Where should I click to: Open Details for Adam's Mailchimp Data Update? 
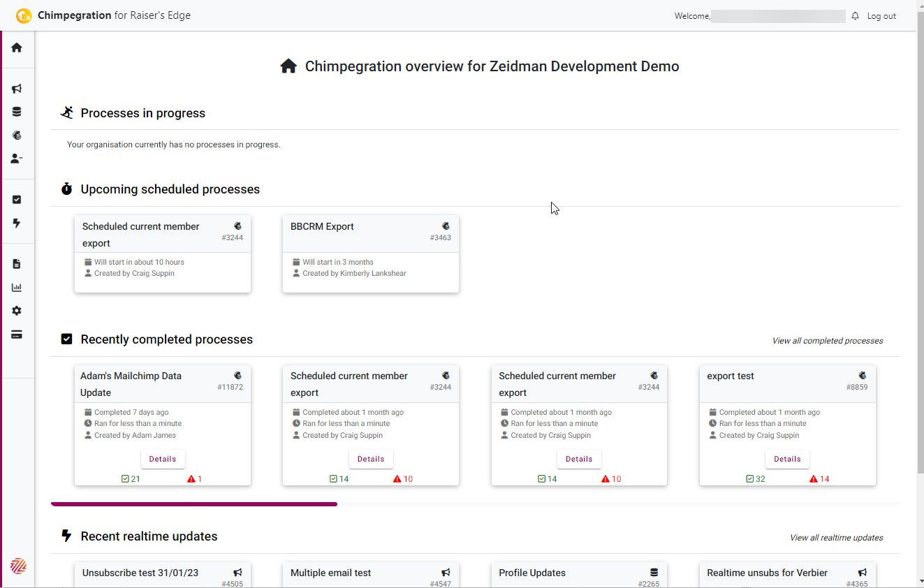[x=163, y=459]
